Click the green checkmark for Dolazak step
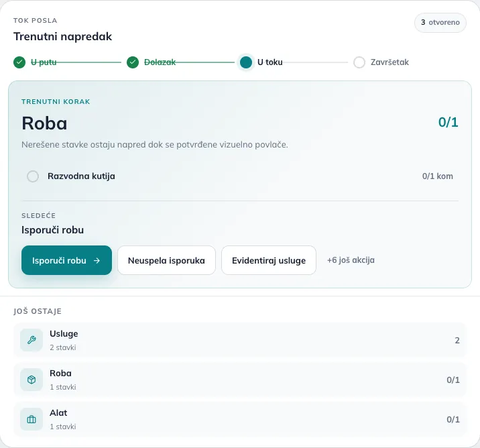Image resolution: width=480 pixels, height=448 pixels. (133, 62)
